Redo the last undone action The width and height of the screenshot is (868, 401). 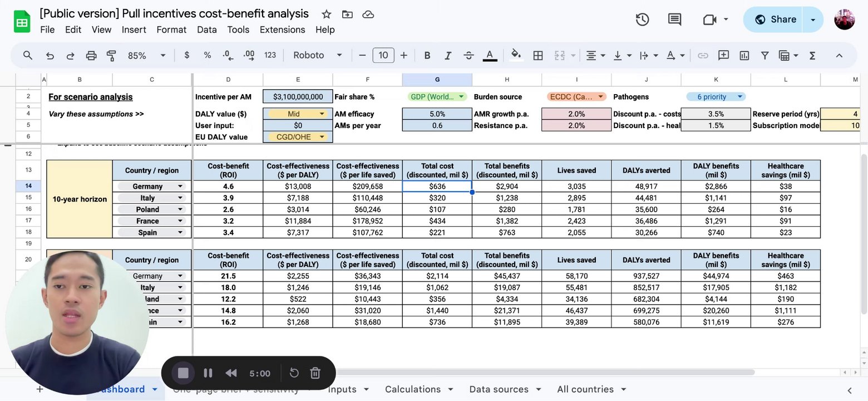(70, 55)
